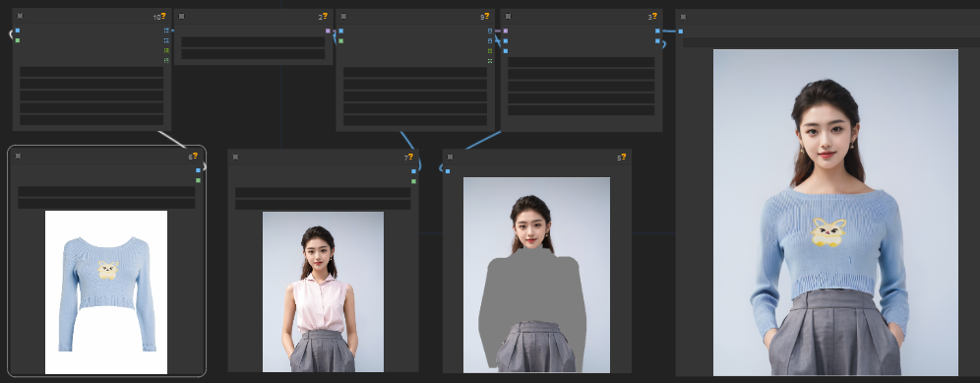
Task: Select node 10's top blue grid output
Action: pyautogui.click(x=166, y=31)
